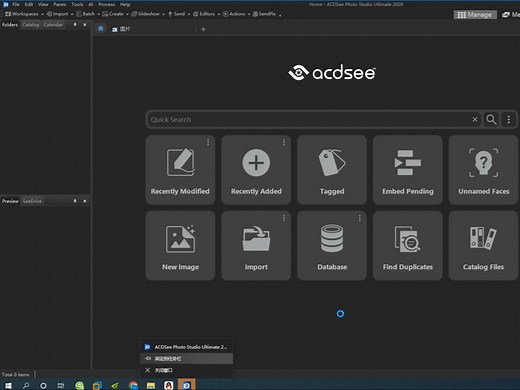Expand the Slideshow toolbar dropdown

tap(163, 14)
